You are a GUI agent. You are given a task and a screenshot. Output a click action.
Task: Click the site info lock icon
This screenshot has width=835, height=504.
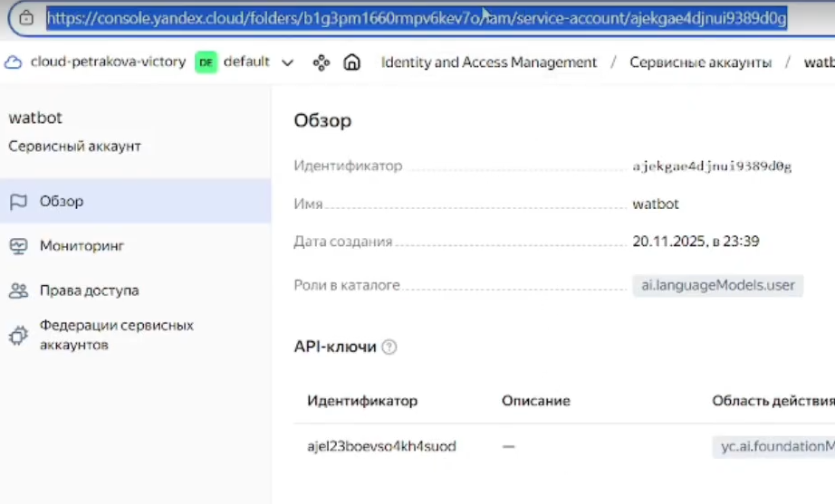pyautogui.click(x=27, y=17)
